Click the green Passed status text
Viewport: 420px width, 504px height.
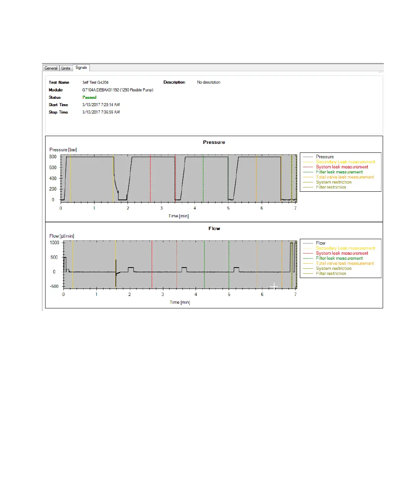pyautogui.click(x=89, y=97)
